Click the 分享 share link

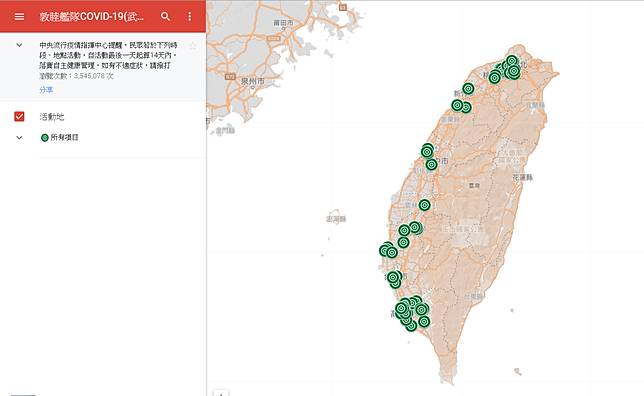click(46, 90)
